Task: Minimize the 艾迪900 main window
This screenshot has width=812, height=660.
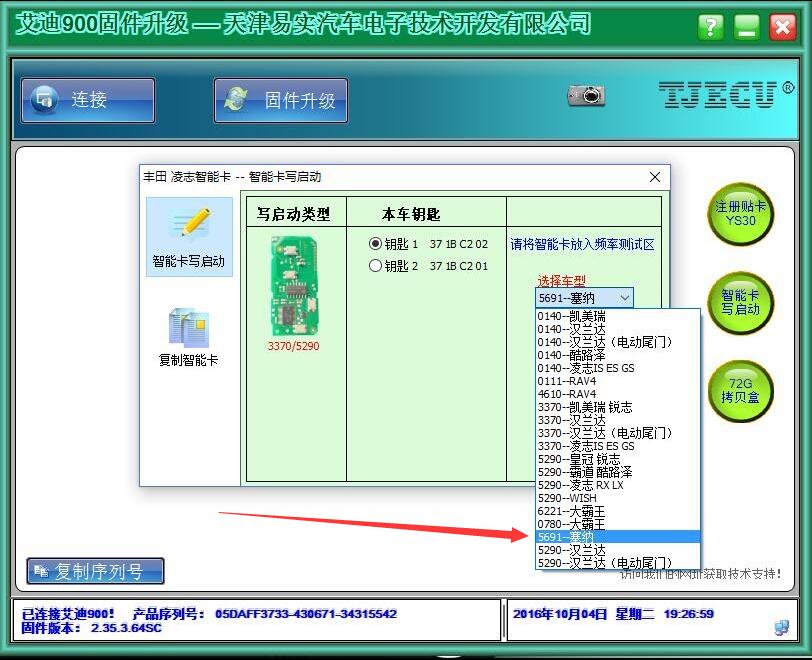Action: pyautogui.click(x=746, y=26)
